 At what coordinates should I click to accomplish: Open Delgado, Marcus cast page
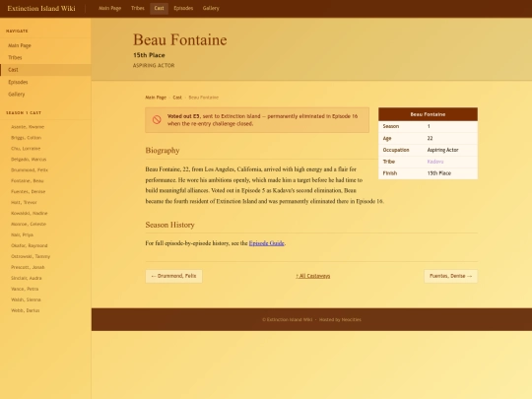coord(29,160)
